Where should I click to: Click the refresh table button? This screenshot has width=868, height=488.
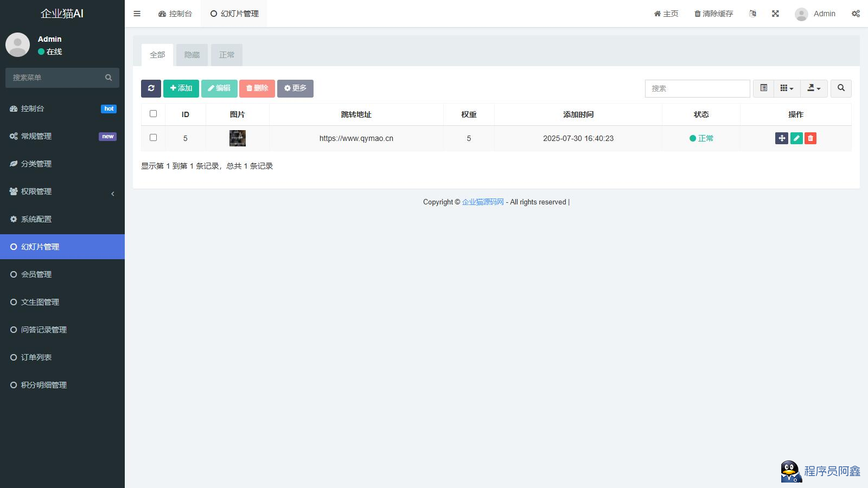[151, 88]
